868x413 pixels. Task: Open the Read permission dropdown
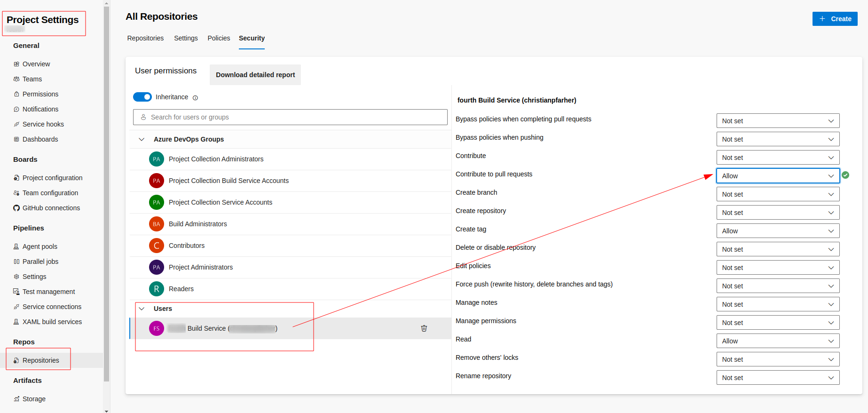click(777, 341)
